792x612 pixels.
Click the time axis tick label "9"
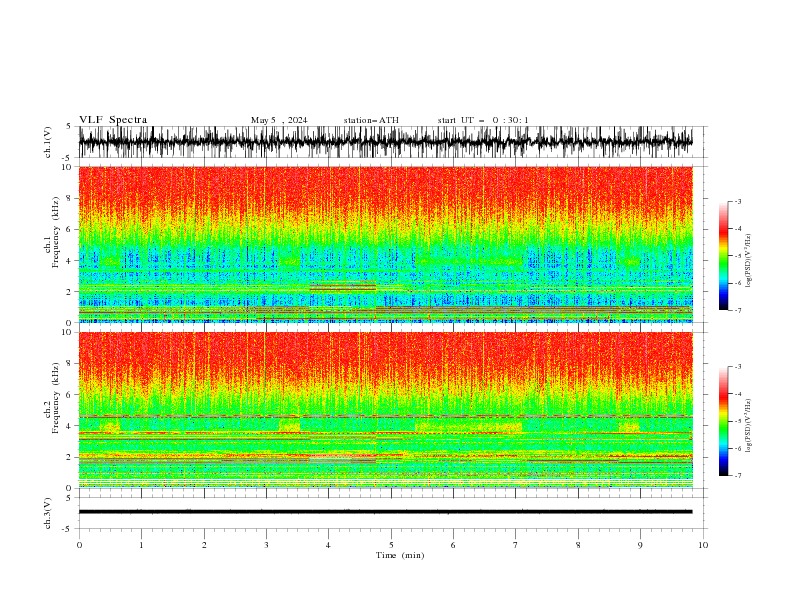[640, 545]
